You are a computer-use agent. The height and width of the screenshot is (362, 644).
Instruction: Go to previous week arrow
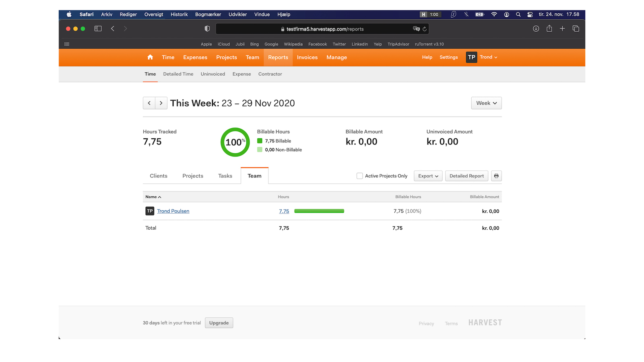pyautogui.click(x=149, y=103)
